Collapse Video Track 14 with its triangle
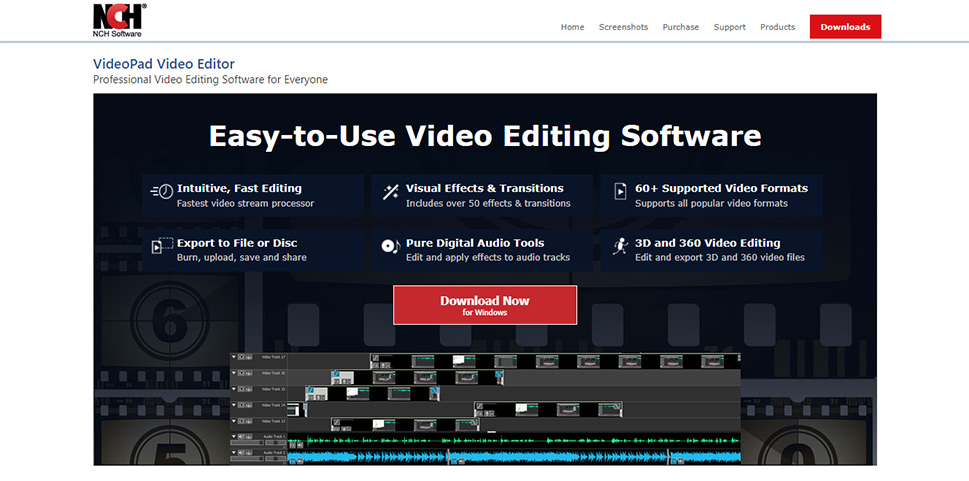 pyautogui.click(x=234, y=405)
